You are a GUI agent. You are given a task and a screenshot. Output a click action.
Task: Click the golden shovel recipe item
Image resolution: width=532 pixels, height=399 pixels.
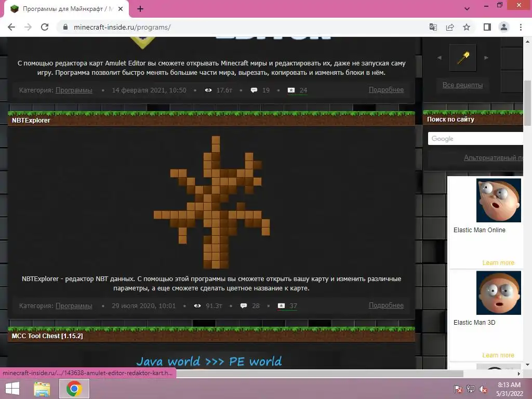463,58
